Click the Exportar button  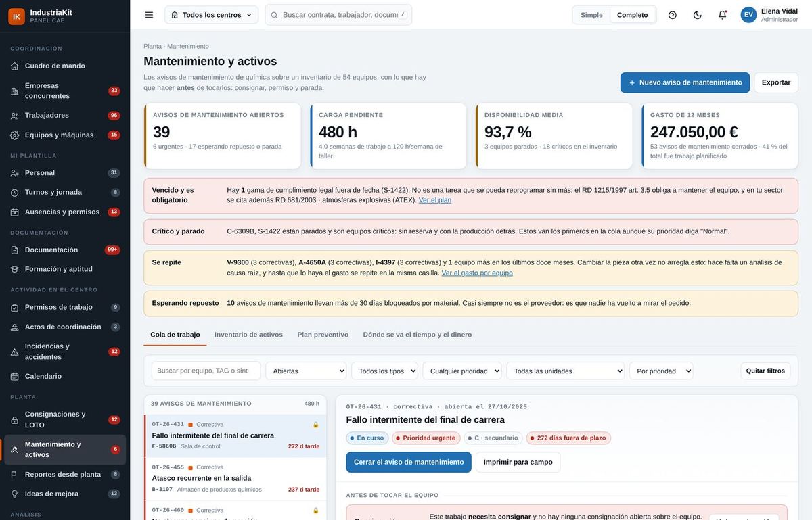tap(776, 82)
